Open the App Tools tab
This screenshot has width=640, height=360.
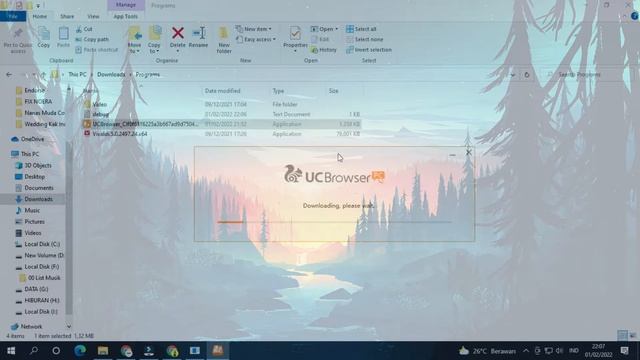point(126,16)
